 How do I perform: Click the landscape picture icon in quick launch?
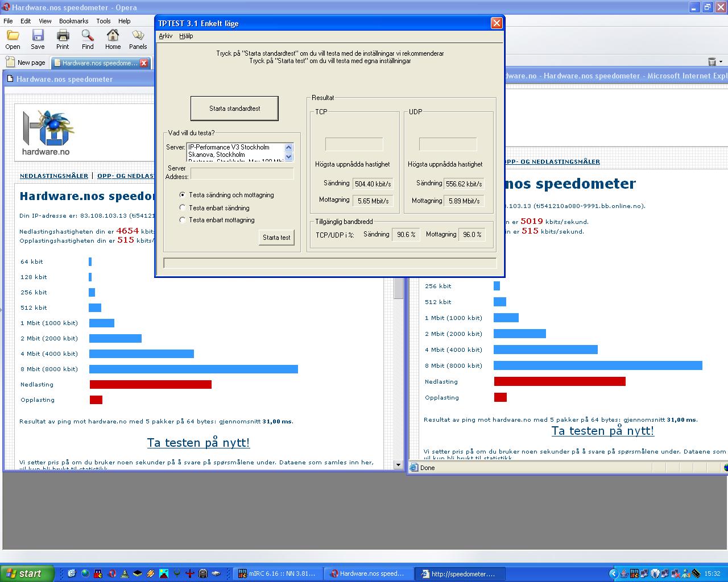(164, 573)
